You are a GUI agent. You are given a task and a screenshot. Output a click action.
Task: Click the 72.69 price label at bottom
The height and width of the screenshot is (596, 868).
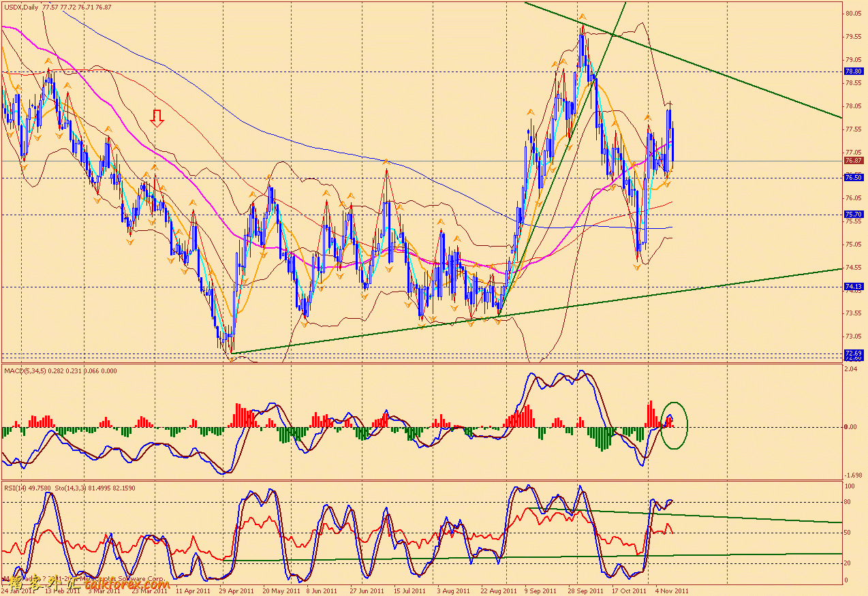pos(854,353)
